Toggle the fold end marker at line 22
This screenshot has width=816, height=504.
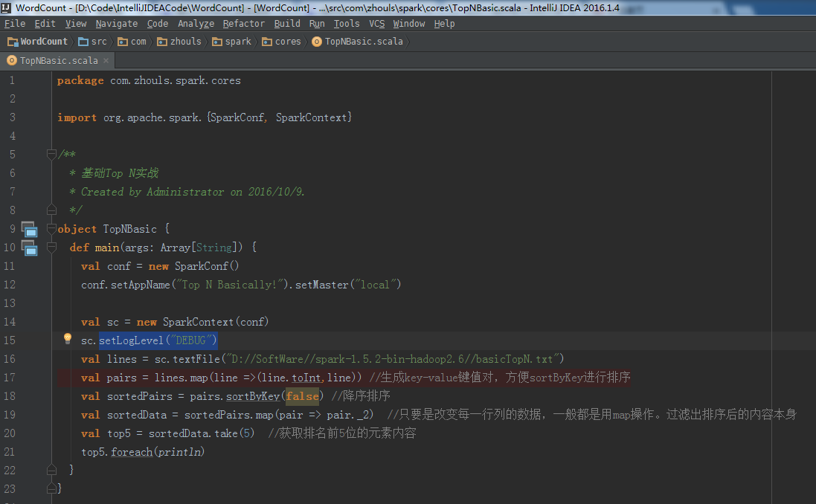[51, 470]
